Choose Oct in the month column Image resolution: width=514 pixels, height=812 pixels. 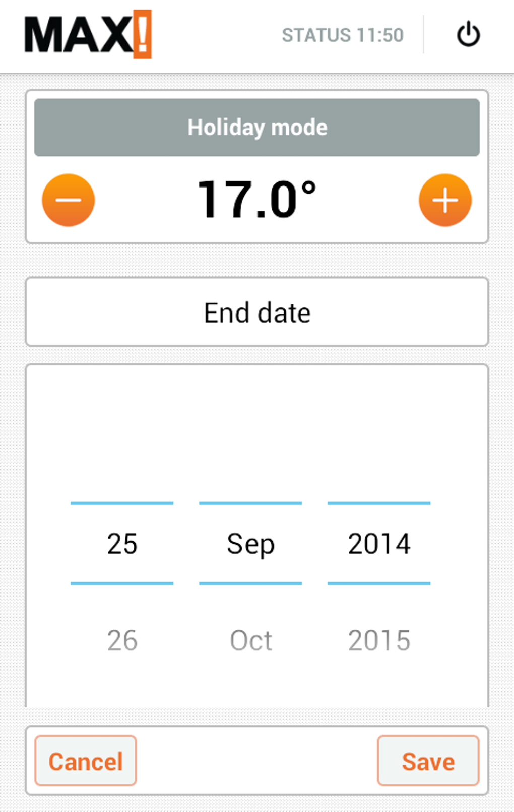pyautogui.click(x=250, y=640)
